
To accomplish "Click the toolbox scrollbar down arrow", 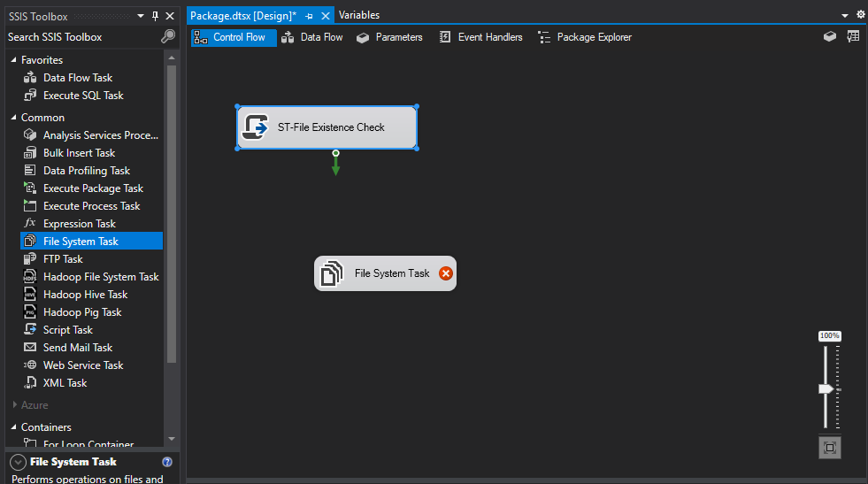I will pos(172,439).
